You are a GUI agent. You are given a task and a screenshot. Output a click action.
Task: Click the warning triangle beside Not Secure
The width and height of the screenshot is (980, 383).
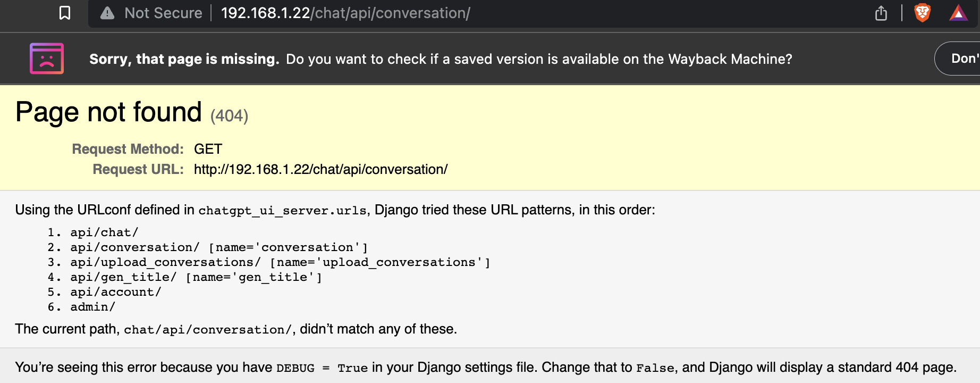click(x=107, y=13)
